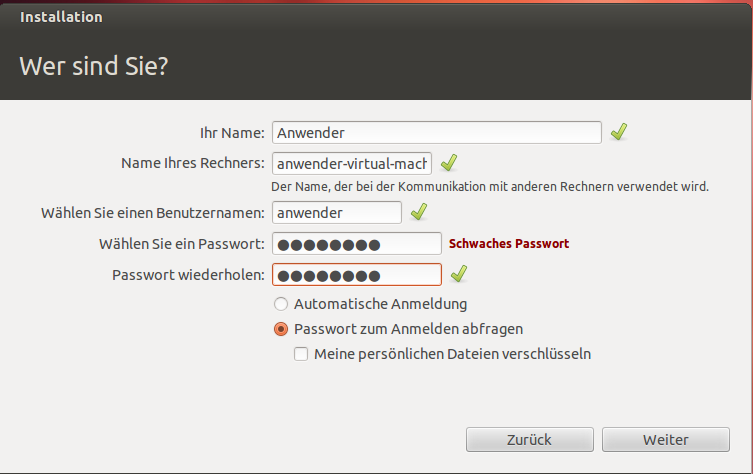Click the green checkmark beside the Benutzernamen field
This screenshot has width=753, height=474.
pyautogui.click(x=419, y=212)
